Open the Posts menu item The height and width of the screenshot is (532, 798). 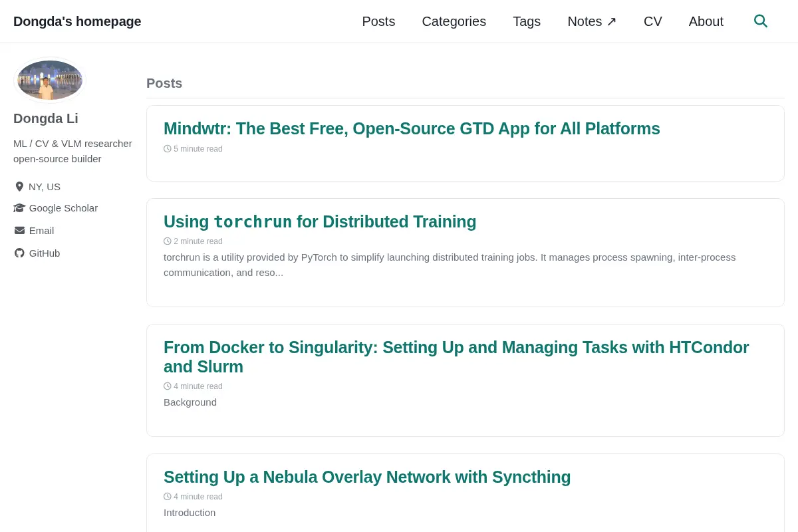click(378, 21)
